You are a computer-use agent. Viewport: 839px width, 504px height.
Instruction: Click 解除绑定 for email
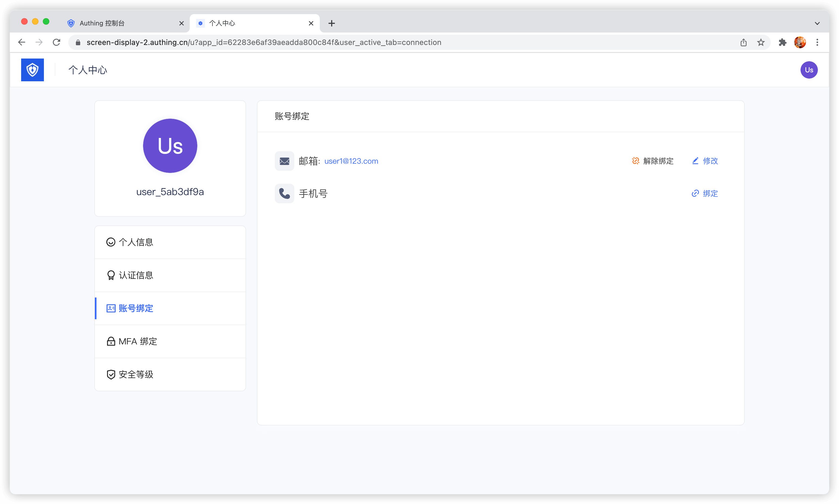click(653, 161)
